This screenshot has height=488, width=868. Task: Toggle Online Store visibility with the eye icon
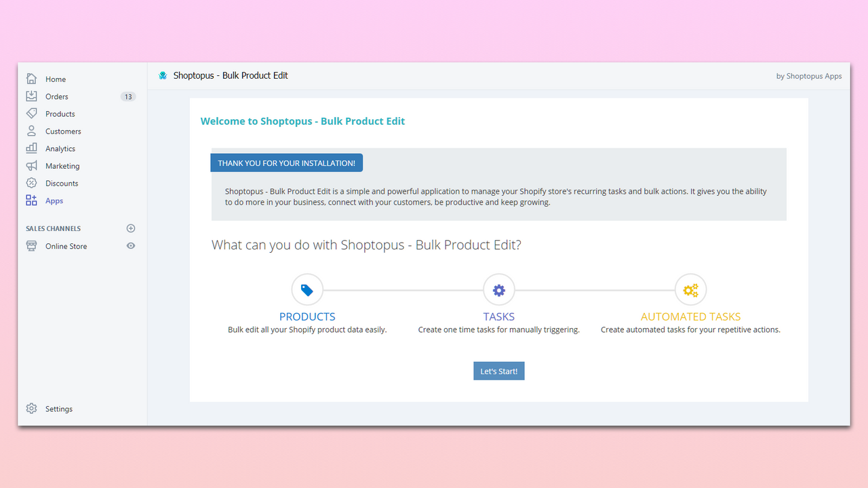coord(130,246)
